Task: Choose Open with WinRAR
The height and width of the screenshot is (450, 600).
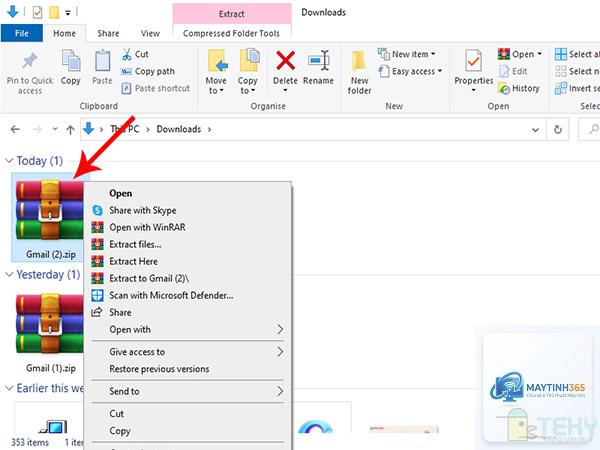Action: (188, 227)
